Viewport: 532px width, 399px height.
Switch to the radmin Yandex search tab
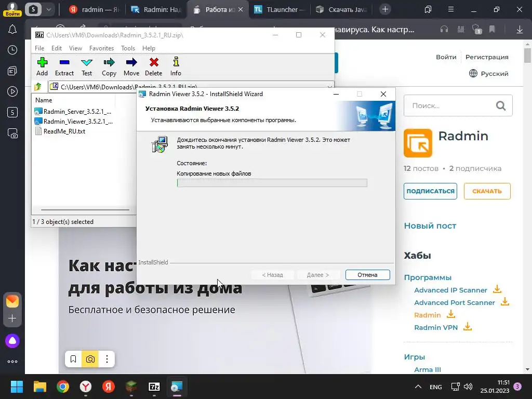pyautogui.click(x=94, y=9)
